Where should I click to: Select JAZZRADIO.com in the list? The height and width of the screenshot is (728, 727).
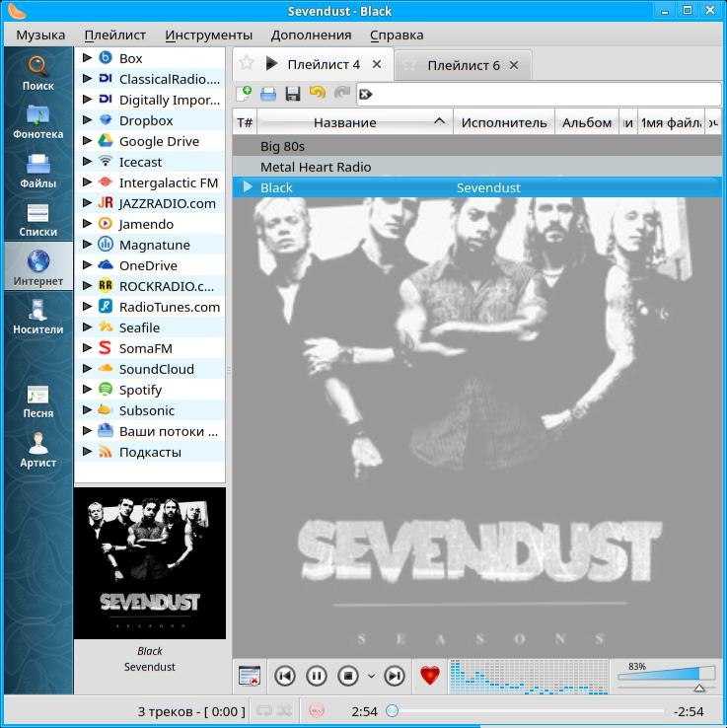point(150,203)
